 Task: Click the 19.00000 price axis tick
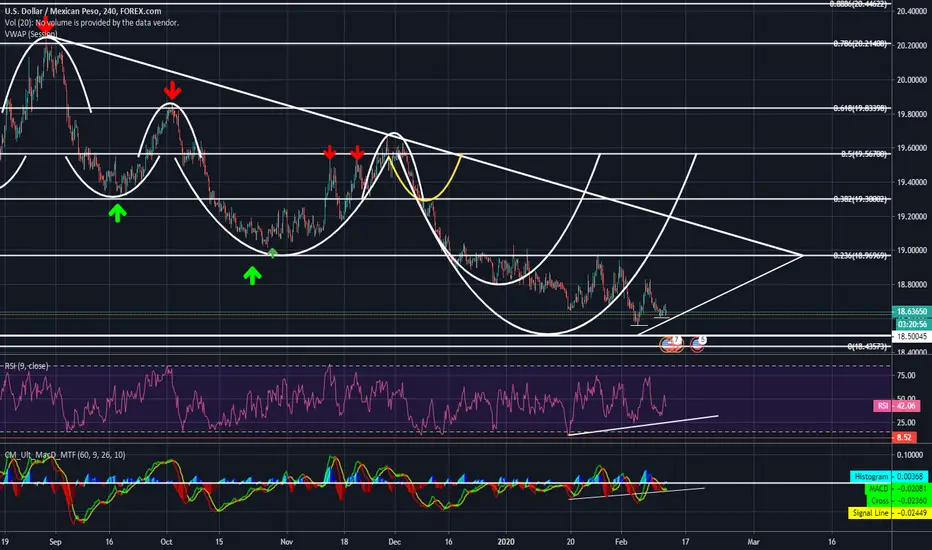912,250
